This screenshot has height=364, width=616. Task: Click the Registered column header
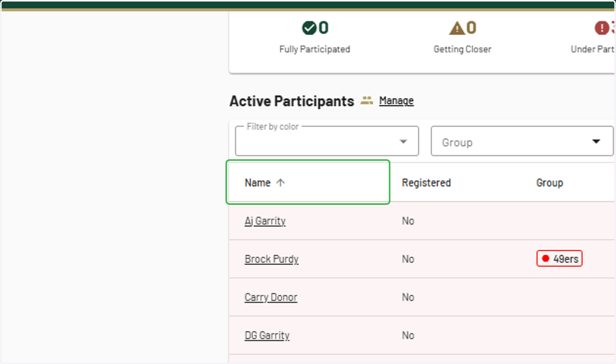click(x=426, y=183)
